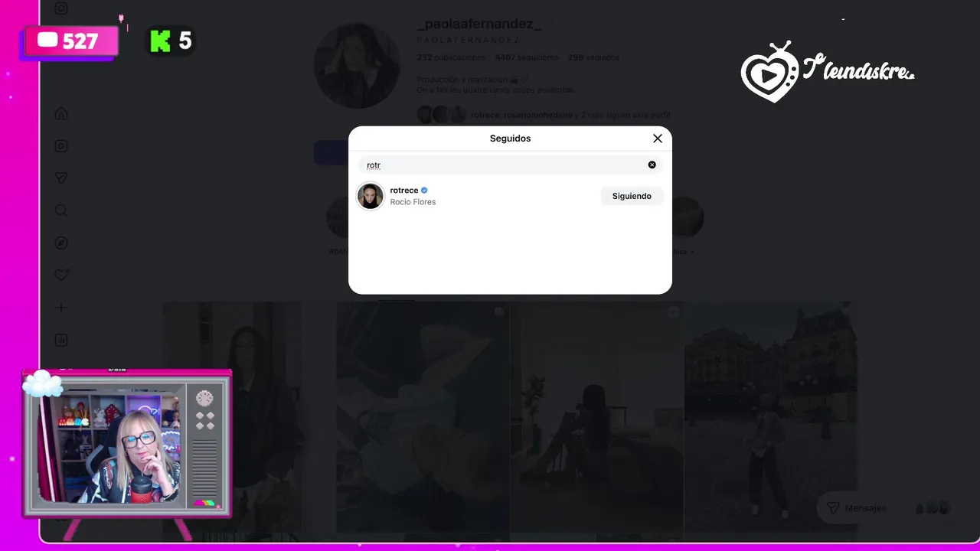Open the Reels icon in sidebar

pos(61,146)
